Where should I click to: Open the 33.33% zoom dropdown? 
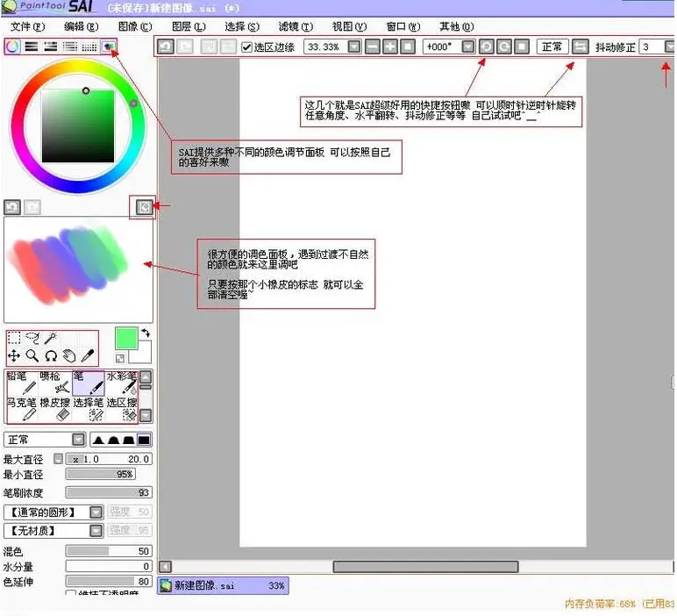point(354,47)
